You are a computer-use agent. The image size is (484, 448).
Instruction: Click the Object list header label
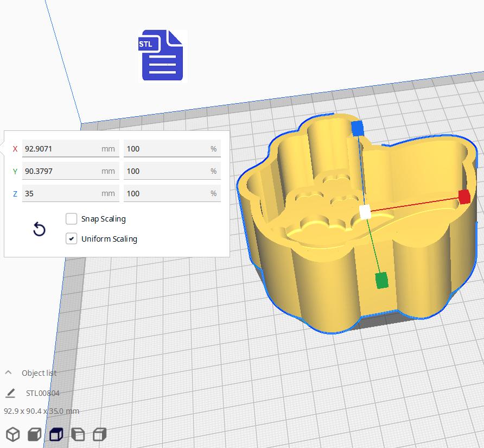(x=39, y=373)
